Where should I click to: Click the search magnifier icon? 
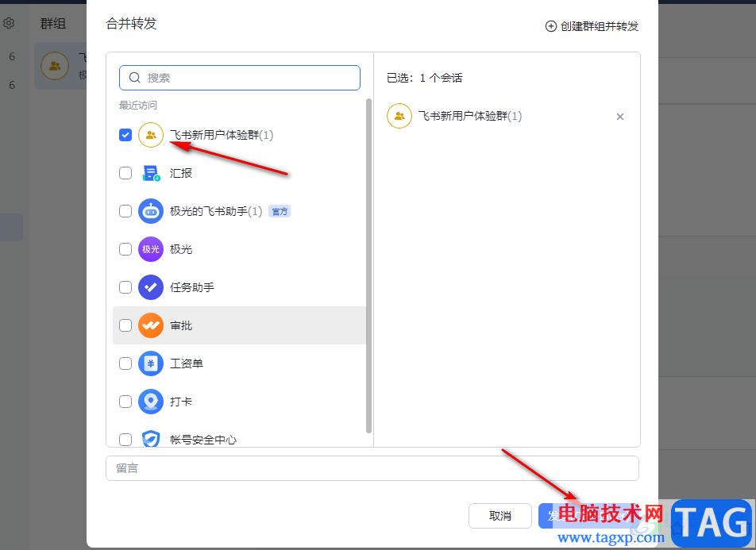(135, 78)
